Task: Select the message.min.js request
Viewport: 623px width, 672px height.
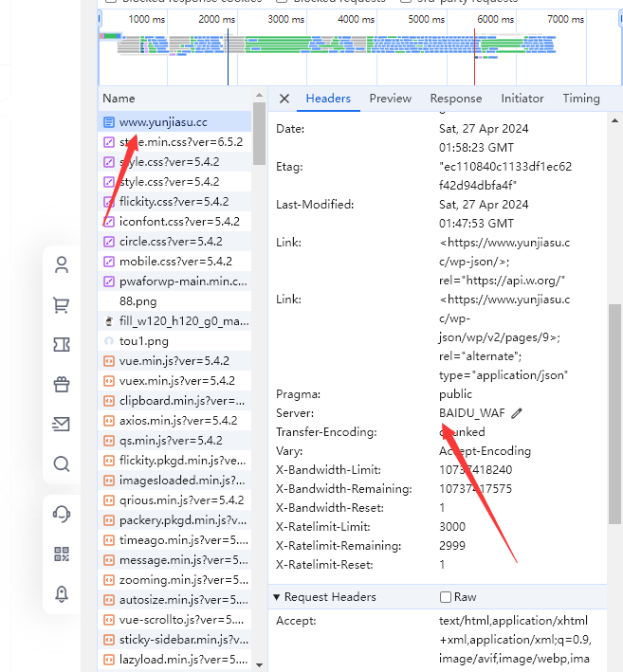Action: coord(174,560)
